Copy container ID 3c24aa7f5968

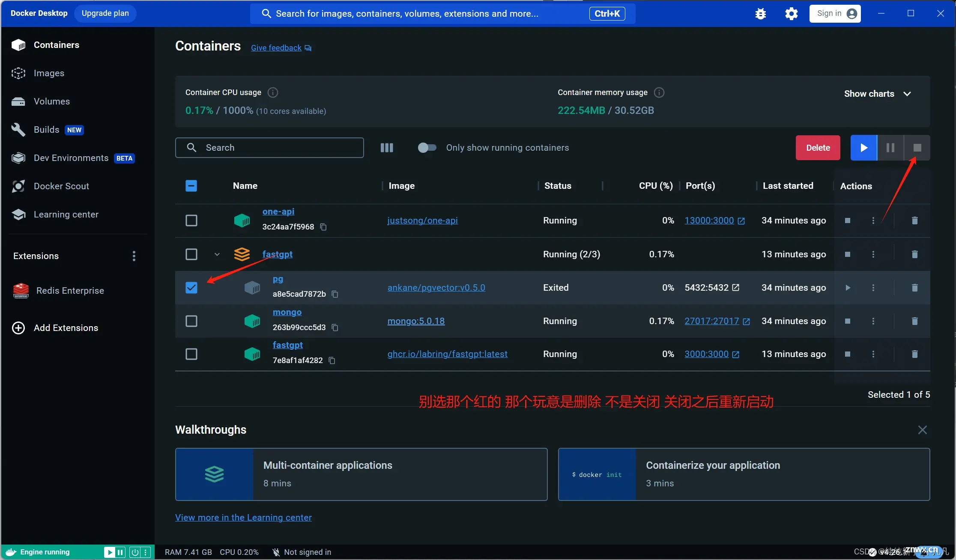(323, 227)
